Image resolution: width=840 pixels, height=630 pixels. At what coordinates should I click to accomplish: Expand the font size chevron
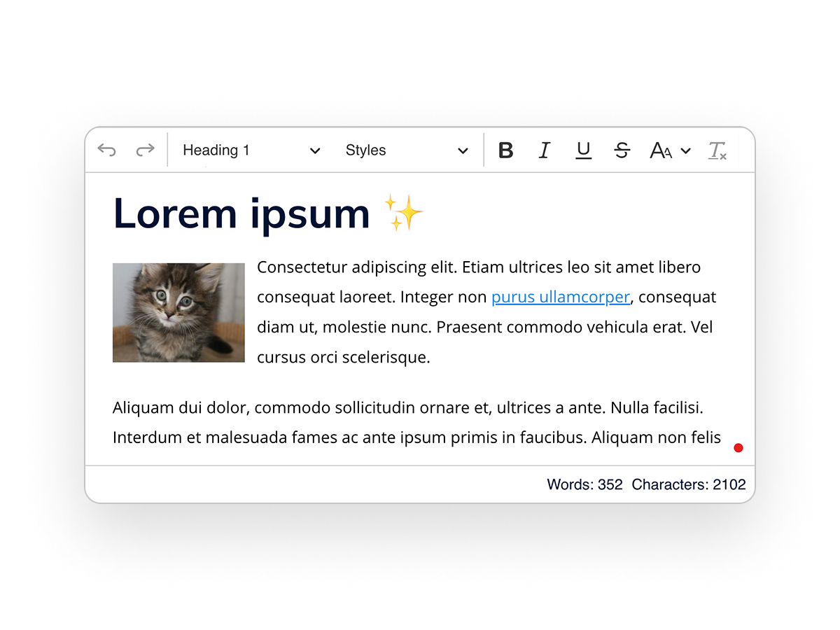[685, 150]
